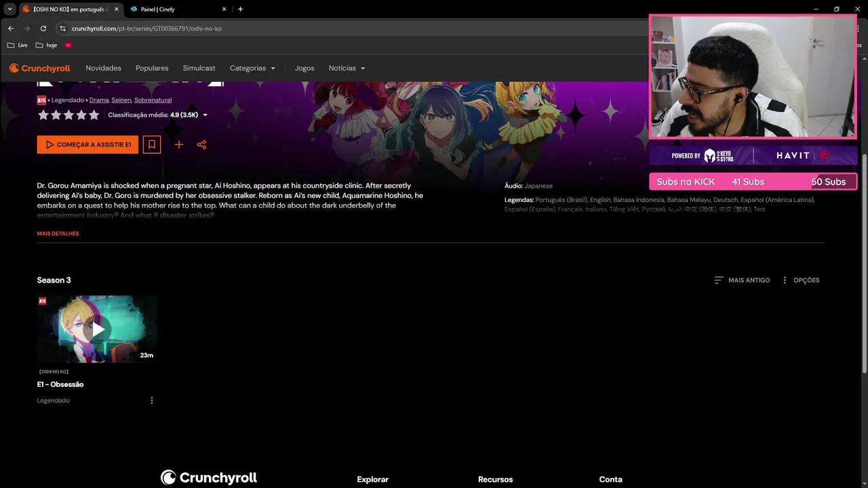Expand the average rating dropdown arrow

coord(205,115)
